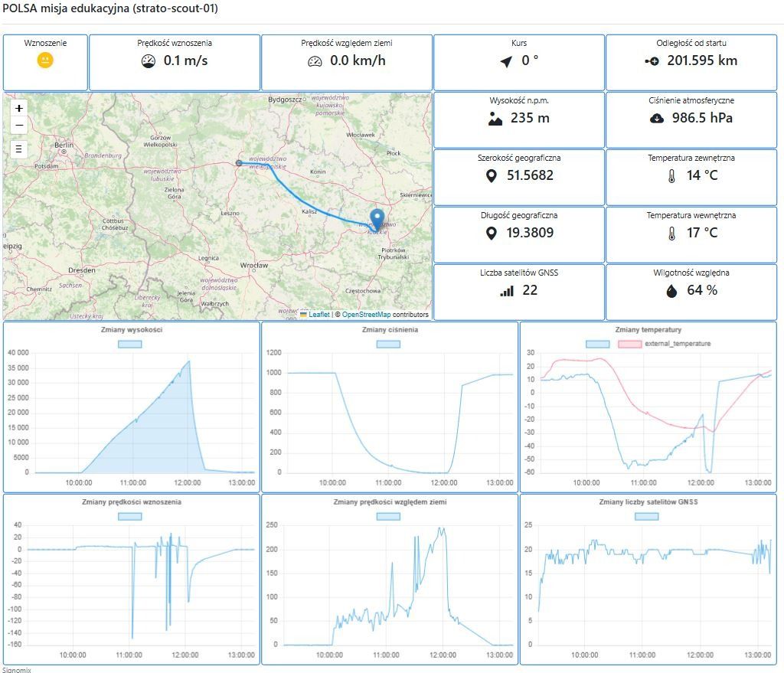Click the gauge icon beside Prędkość wznoszenia

(149, 61)
